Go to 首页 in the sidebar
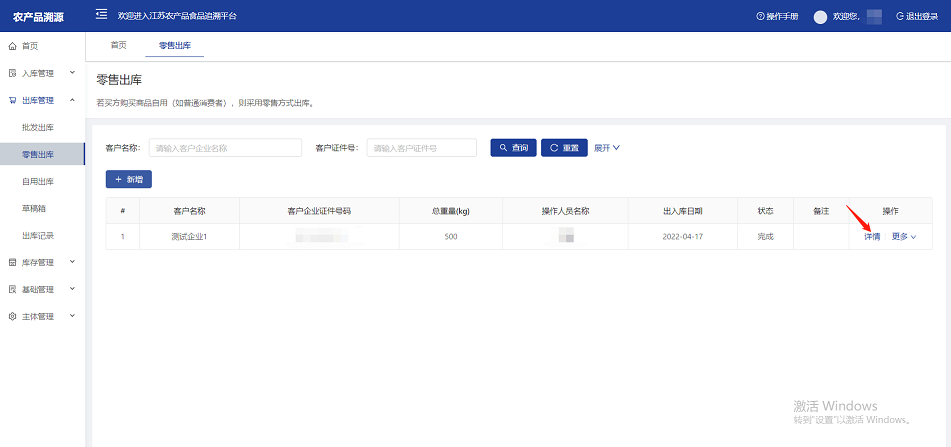951x447 pixels. click(x=30, y=46)
